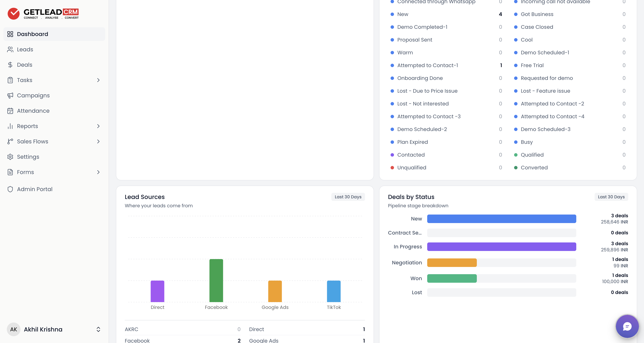Click Last 30 Days on Deals by Status
The width and height of the screenshot is (644, 343).
(611, 197)
